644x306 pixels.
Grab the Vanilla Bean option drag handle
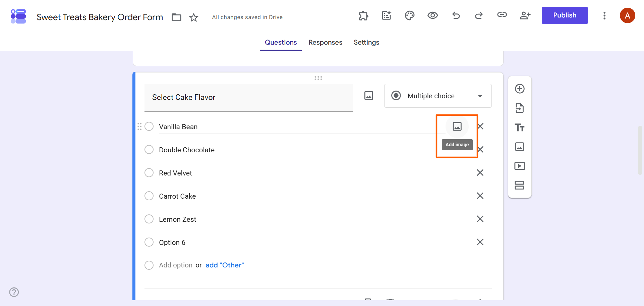click(x=139, y=126)
